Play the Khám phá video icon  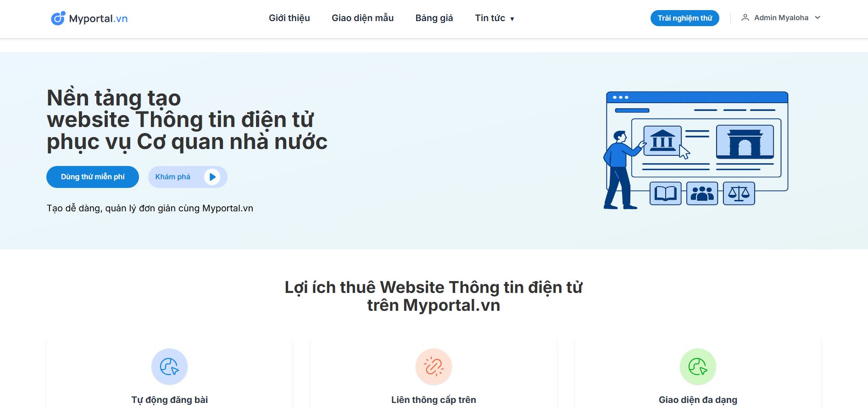(212, 177)
